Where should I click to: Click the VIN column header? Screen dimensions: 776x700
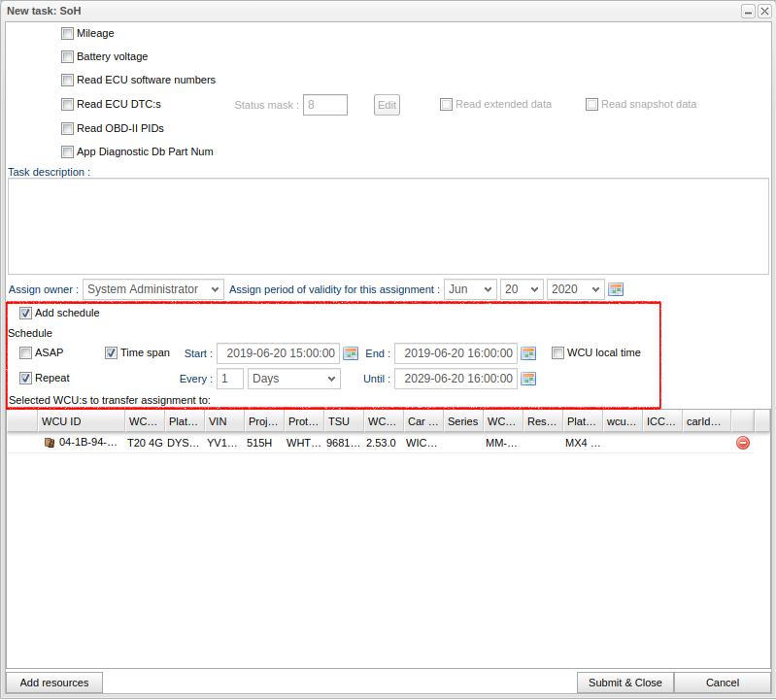[x=223, y=421]
